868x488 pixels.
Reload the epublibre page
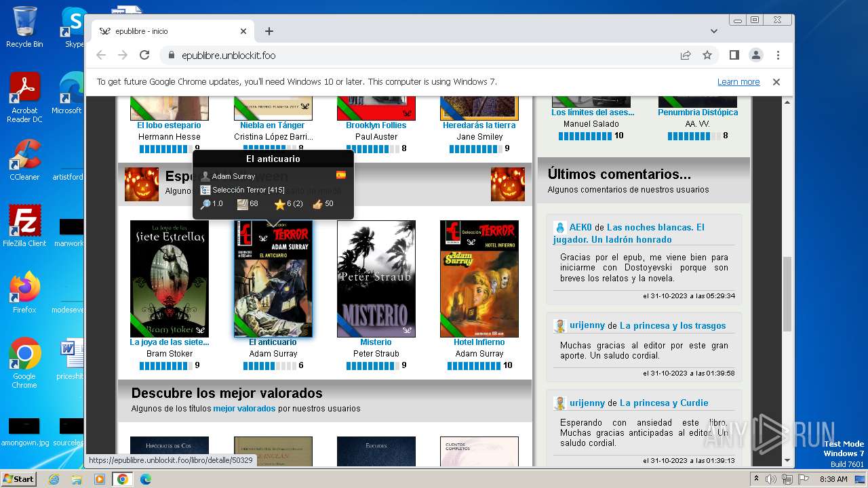(x=144, y=55)
